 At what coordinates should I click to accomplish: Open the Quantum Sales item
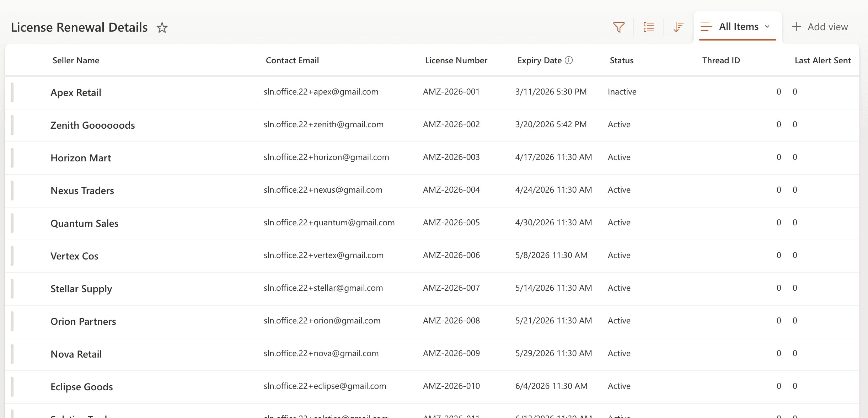pos(84,223)
